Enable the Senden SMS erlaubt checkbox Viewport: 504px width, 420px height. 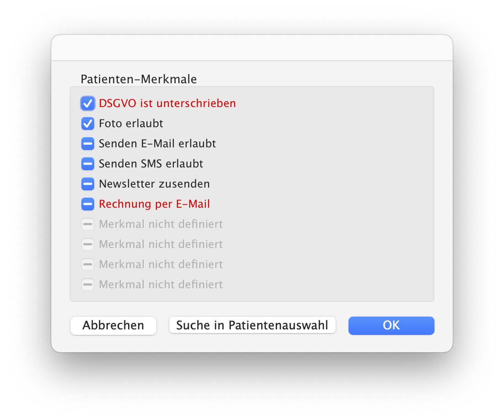(88, 164)
